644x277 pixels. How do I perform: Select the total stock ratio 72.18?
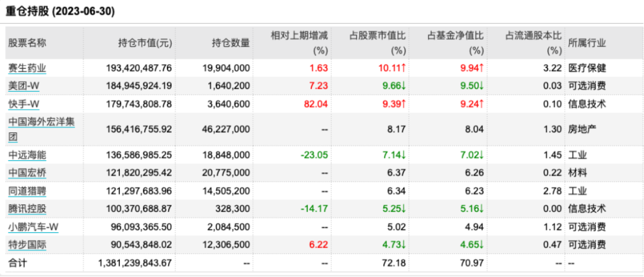[395, 263]
